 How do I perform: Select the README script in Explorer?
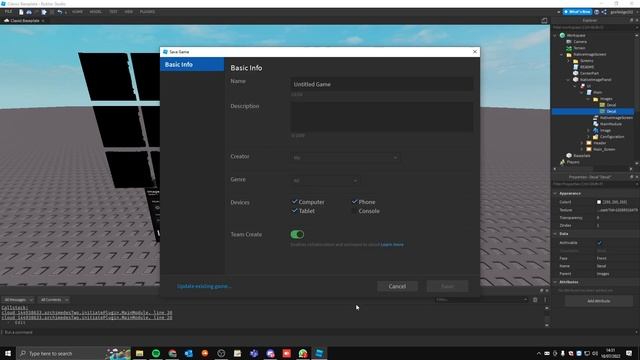[587, 67]
